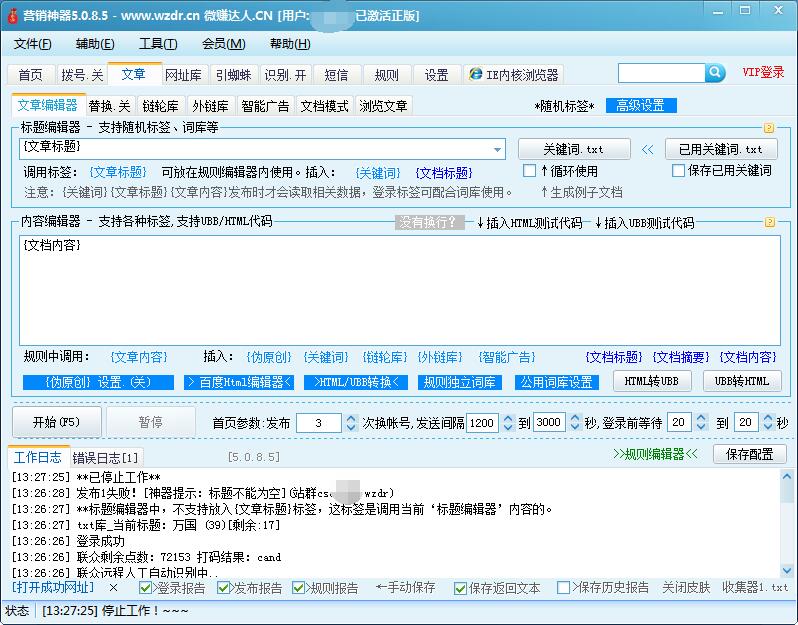Screen dimensions: 798x625
Task: Switch to the 拨号.关 tab
Action: coord(82,75)
